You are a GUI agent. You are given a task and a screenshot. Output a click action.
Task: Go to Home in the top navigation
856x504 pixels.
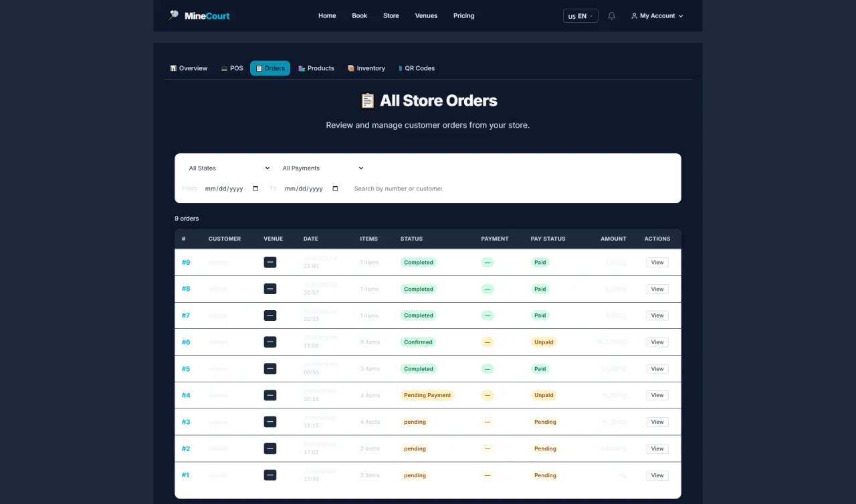click(x=327, y=16)
